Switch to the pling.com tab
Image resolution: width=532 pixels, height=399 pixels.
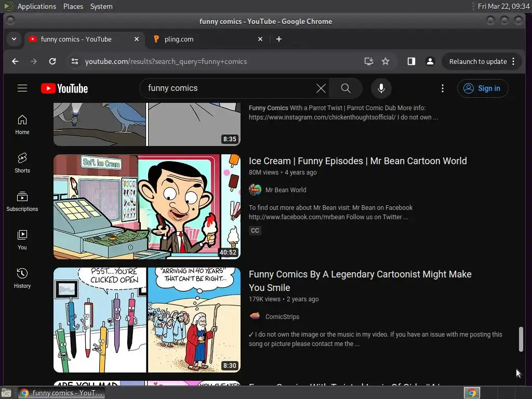(x=208, y=39)
